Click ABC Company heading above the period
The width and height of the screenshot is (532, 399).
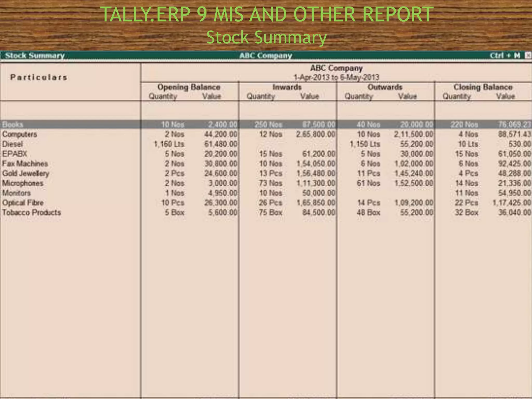click(x=336, y=68)
